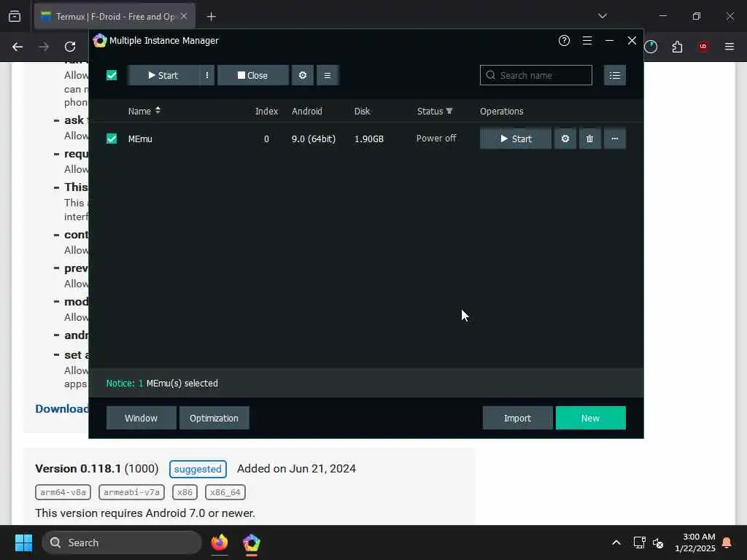Click the Android column header
The height and width of the screenshot is (560, 747).
pyautogui.click(x=307, y=112)
